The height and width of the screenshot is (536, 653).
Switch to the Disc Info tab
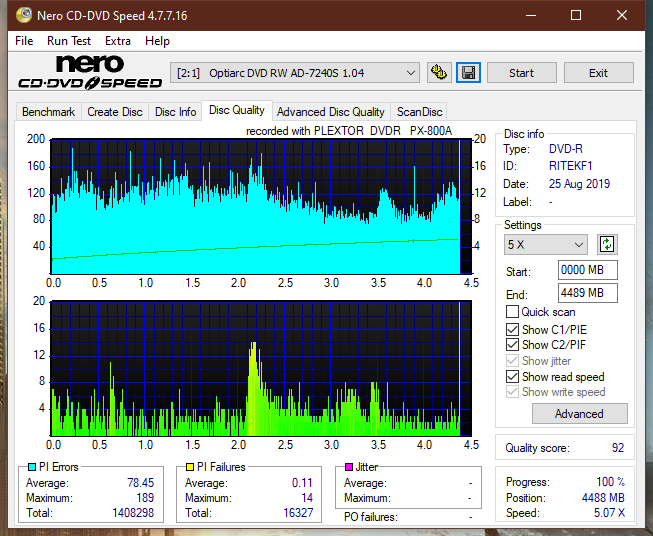(175, 112)
